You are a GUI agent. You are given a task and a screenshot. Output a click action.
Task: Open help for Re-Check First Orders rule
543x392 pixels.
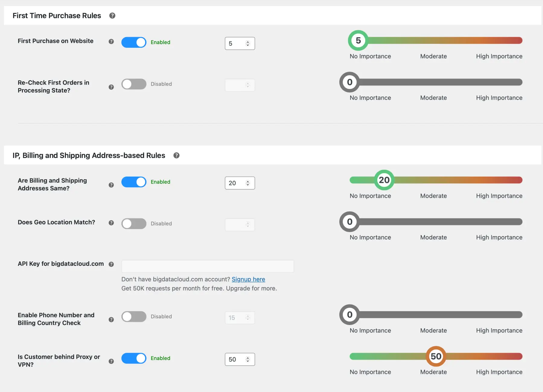pyautogui.click(x=111, y=87)
